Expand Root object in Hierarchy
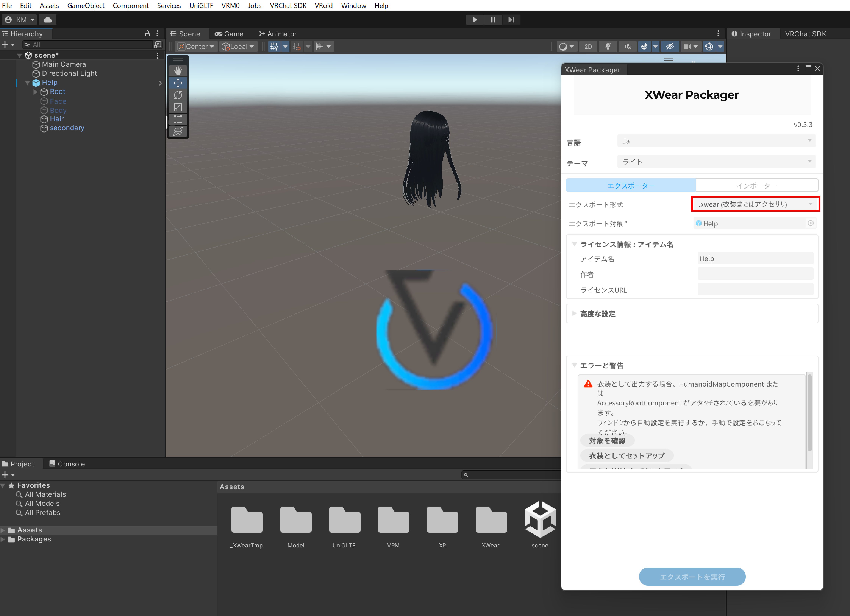The width and height of the screenshot is (850, 616). pyautogui.click(x=36, y=92)
